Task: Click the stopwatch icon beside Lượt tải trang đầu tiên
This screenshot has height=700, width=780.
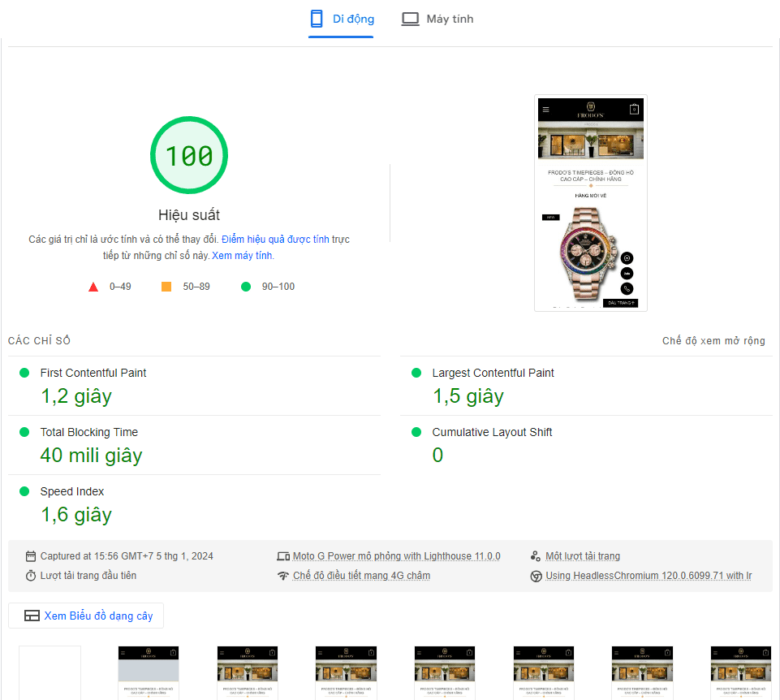Action: (31, 576)
